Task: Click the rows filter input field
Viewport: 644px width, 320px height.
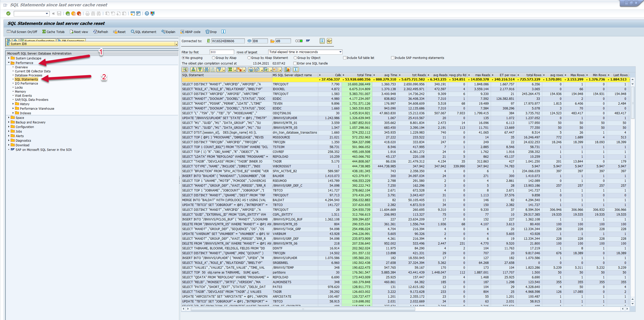Action: [x=221, y=52]
